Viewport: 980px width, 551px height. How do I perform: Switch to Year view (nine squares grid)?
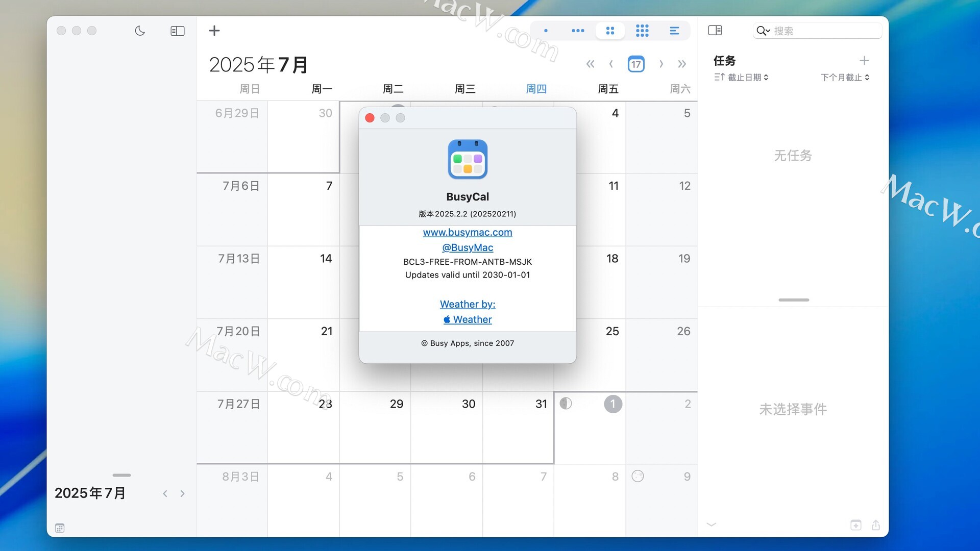[x=642, y=31]
